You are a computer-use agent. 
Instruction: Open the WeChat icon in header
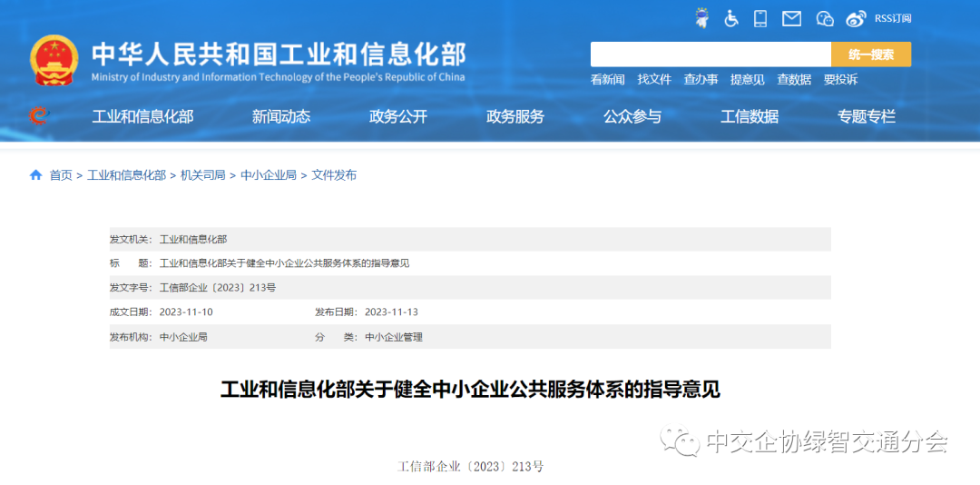coord(824,18)
